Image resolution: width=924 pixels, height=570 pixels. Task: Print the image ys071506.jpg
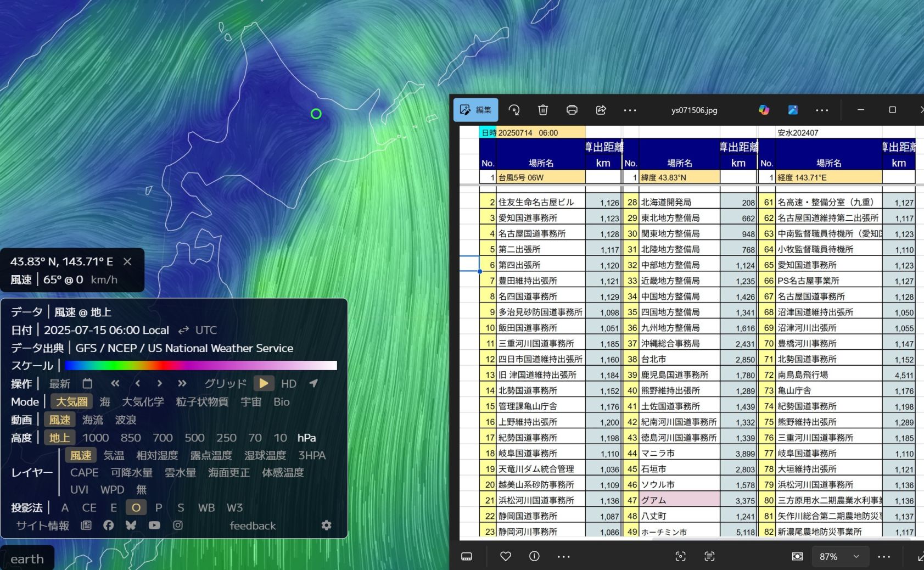[x=572, y=110]
